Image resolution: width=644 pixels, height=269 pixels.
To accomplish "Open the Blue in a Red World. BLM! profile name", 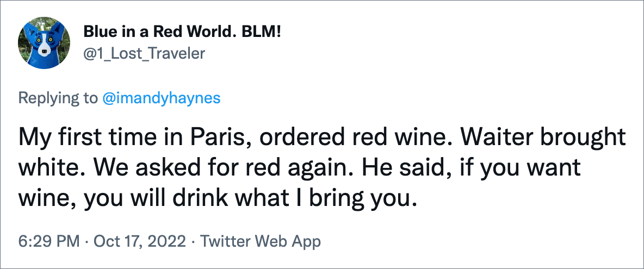I will [182, 32].
